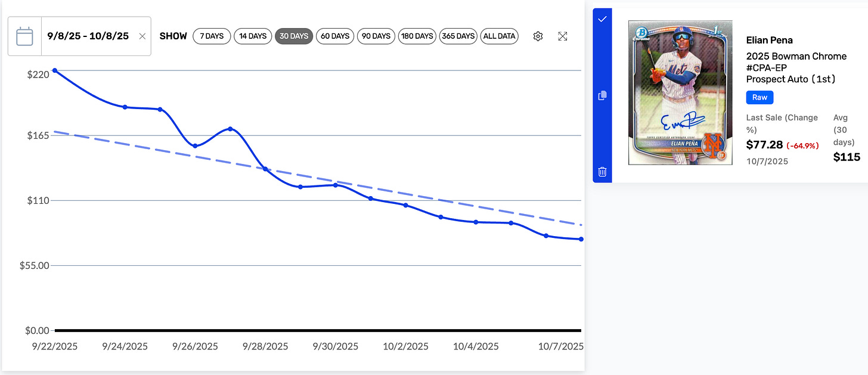This screenshot has width=868, height=375.
Task: Select the 30 DAYS range
Action: pos(294,36)
